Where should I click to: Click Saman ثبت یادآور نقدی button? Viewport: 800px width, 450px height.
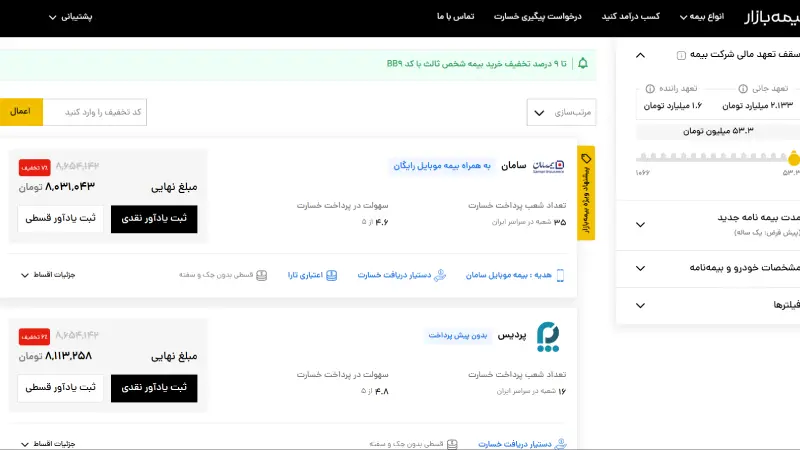coord(154,219)
